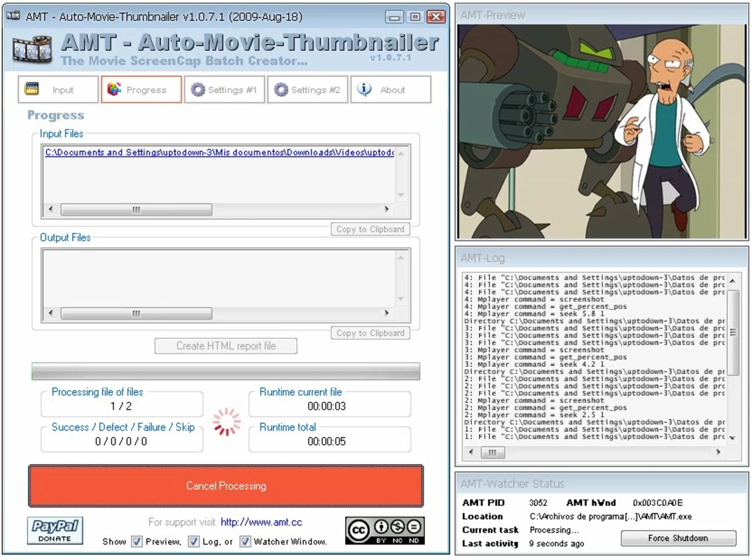
Task: Click Output Files scroll down arrow
Action: [x=401, y=299]
